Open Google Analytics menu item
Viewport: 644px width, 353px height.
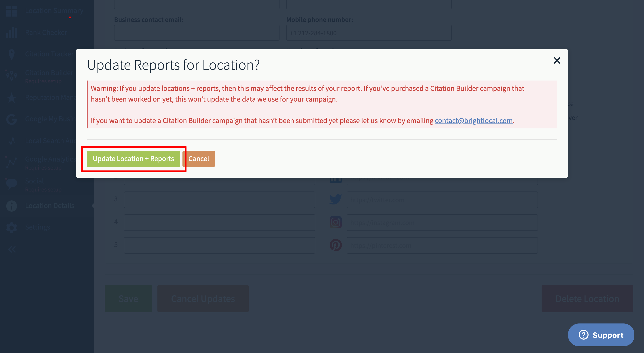[51, 159]
